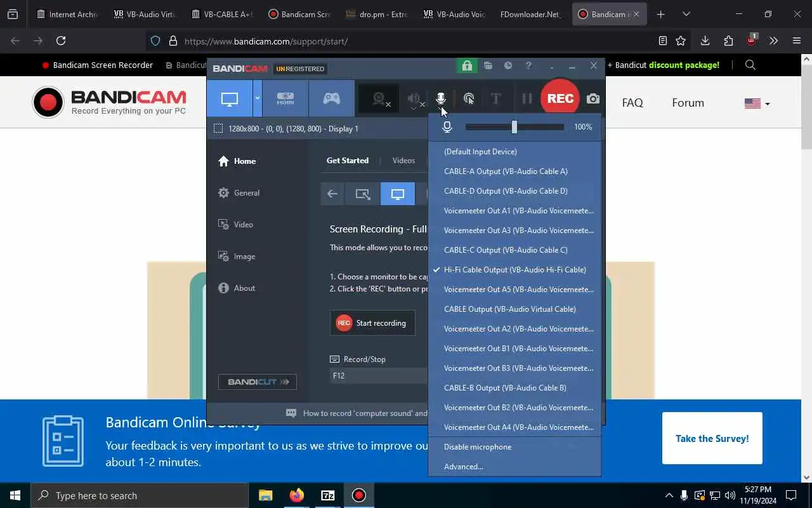This screenshot has height=508, width=812.
Task: Select fullscreen monitor mode icon in Home
Action: (398, 194)
